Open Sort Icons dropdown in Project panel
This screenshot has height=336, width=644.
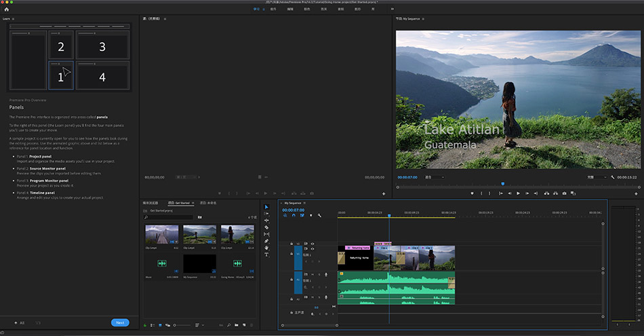[x=199, y=325]
